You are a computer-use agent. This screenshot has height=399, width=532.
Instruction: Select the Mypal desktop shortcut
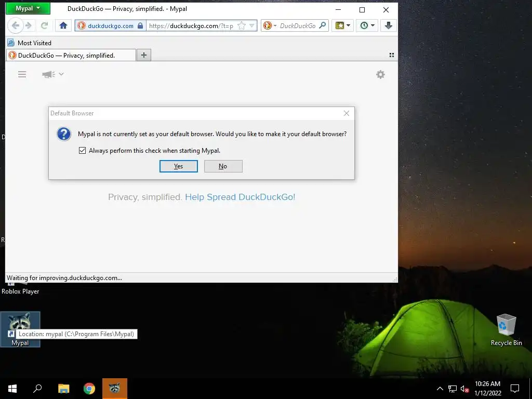20,329
